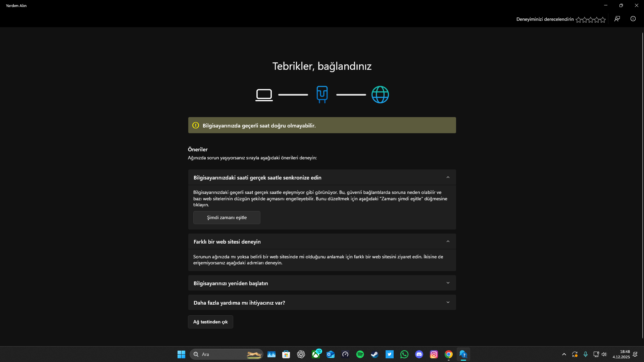Click 'Ağ testinden çık' to exit network test

[210, 322]
